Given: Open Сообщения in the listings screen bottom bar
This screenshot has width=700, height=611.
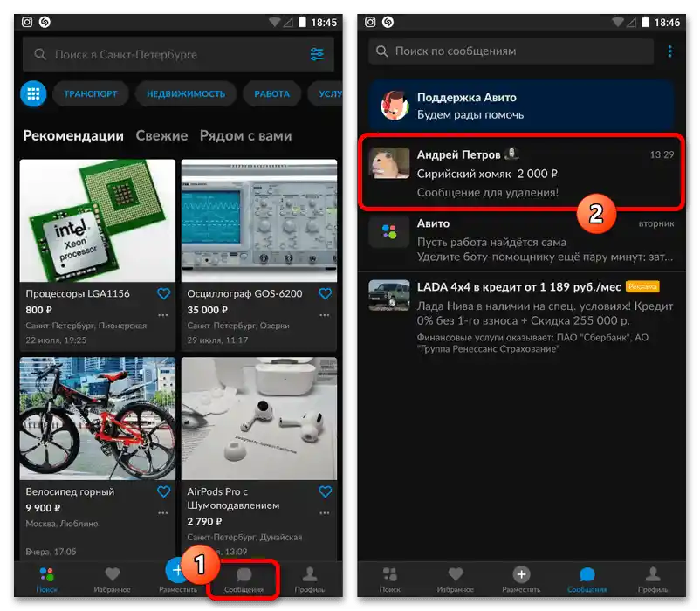Looking at the screenshot, I should tap(244, 580).
